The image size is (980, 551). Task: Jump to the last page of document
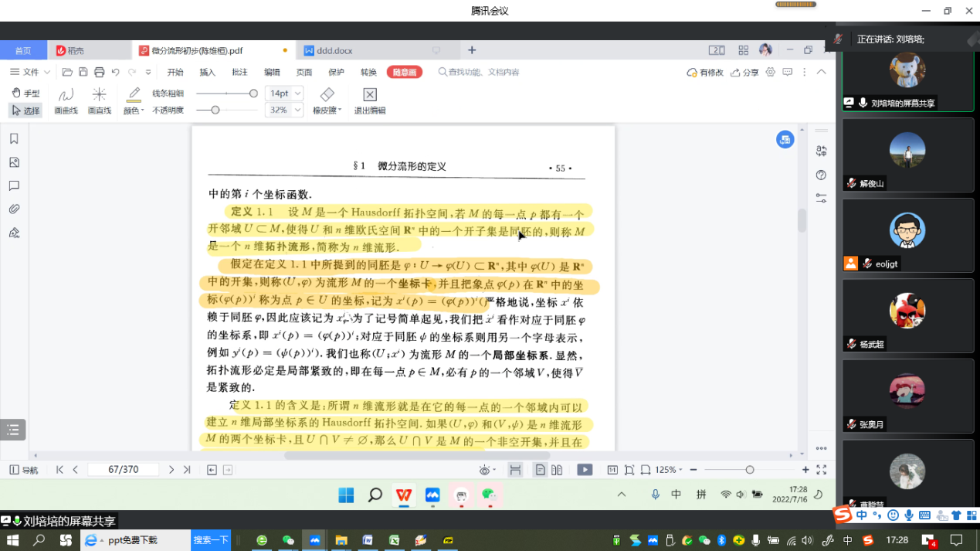[187, 470]
